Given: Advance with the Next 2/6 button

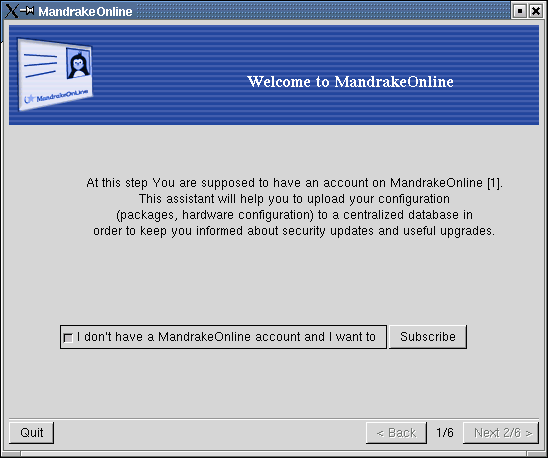Looking at the screenshot, I should [x=501, y=433].
